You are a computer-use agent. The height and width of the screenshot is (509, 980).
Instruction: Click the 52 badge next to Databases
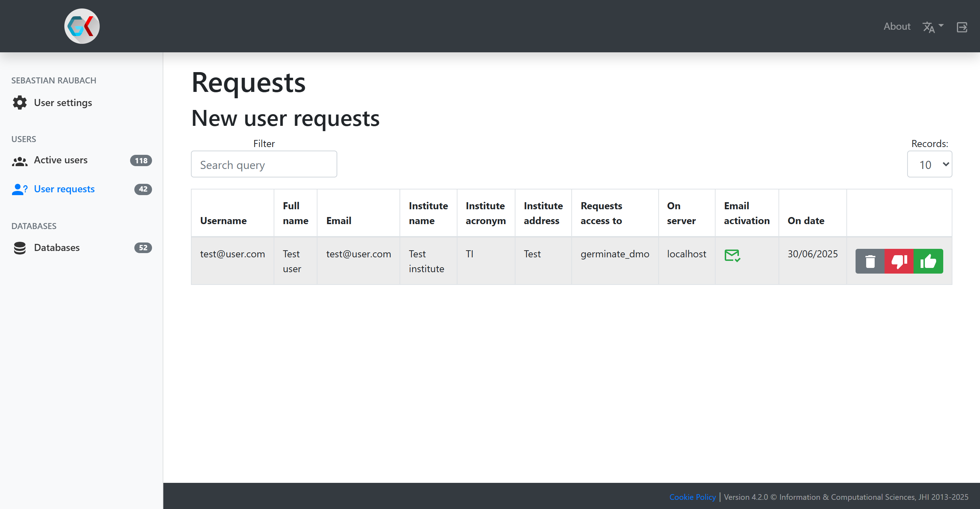point(143,248)
